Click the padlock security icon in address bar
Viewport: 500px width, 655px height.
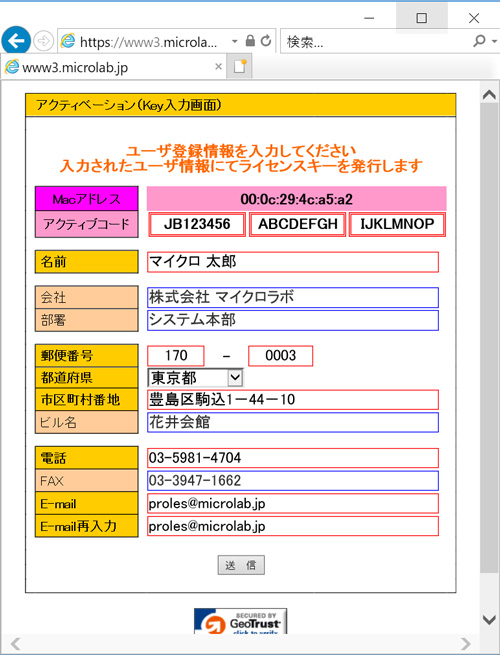tap(250, 41)
